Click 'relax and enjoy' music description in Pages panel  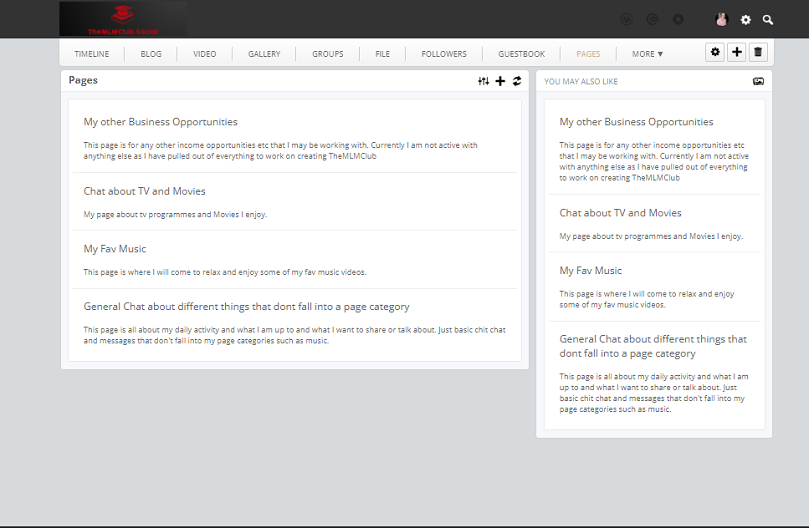pos(225,272)
